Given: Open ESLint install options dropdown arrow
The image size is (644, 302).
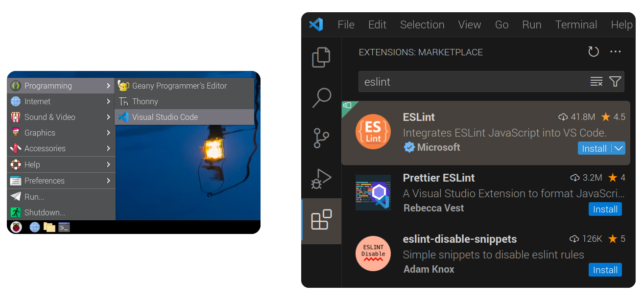Looking at the screenshot, I should (x=619, y=148).
